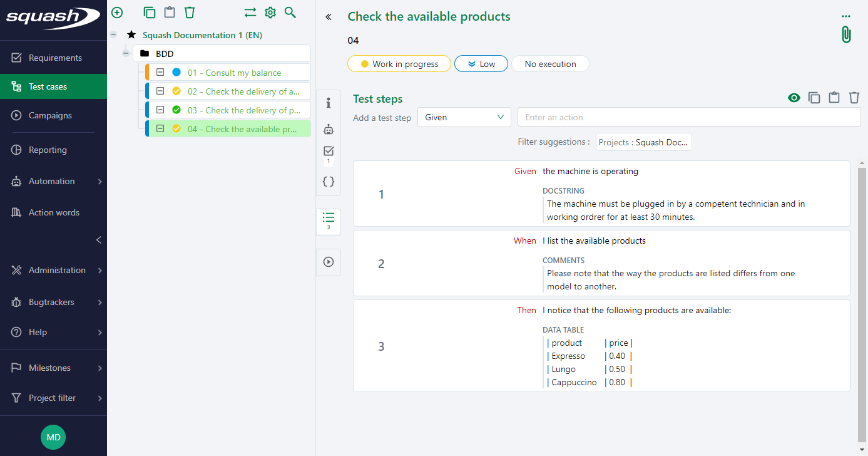Focus the Enter an action input field
This screenshot has height=456, width=868.
pos(688,117)
